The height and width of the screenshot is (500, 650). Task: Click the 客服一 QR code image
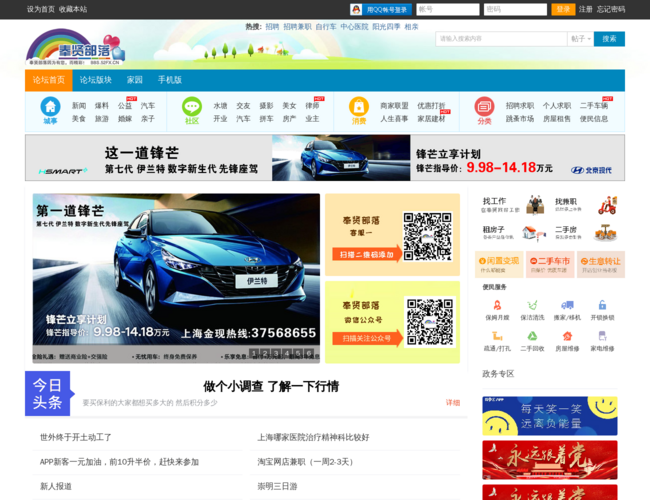tap(427, 236)
